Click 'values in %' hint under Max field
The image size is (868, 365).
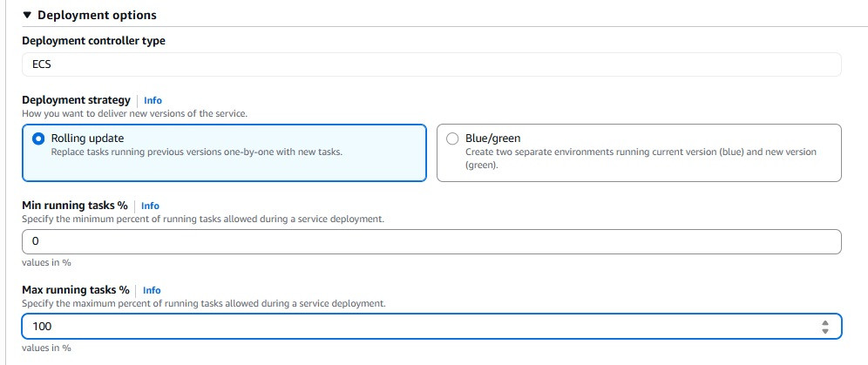coord(45,348)
